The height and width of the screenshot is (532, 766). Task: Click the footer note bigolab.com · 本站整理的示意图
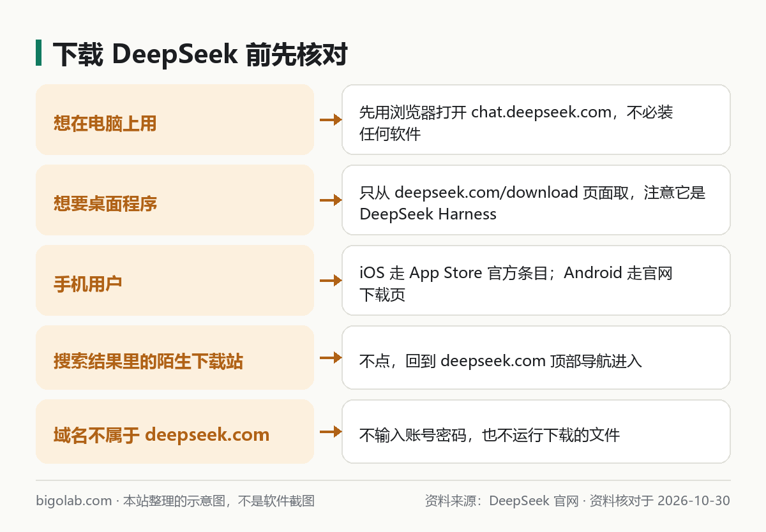[x=176, y=501]
